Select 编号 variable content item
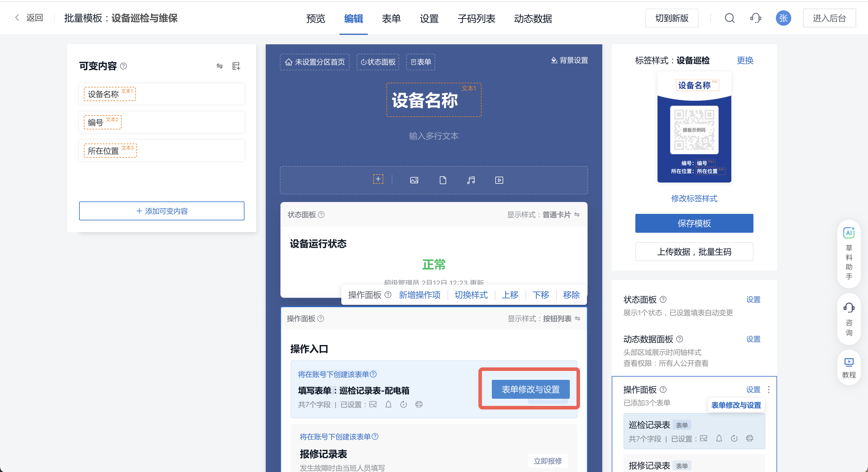Viewport: 868px width, 472px height. tap(162, 122)
